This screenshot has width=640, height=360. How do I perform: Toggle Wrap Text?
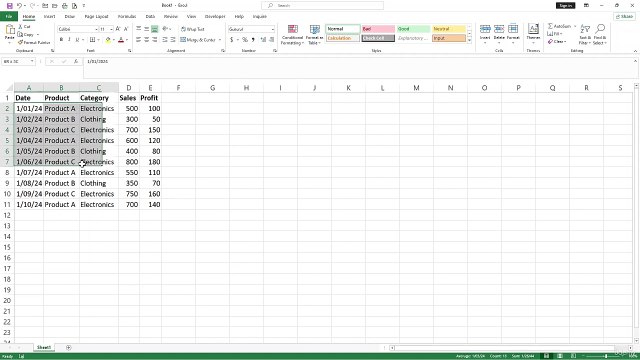point(192,29)
